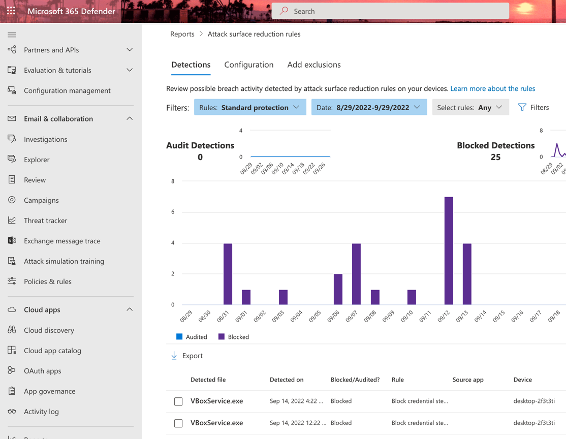Click the search magnifier icon
566x440 pixels.
[x=284, y=11]
